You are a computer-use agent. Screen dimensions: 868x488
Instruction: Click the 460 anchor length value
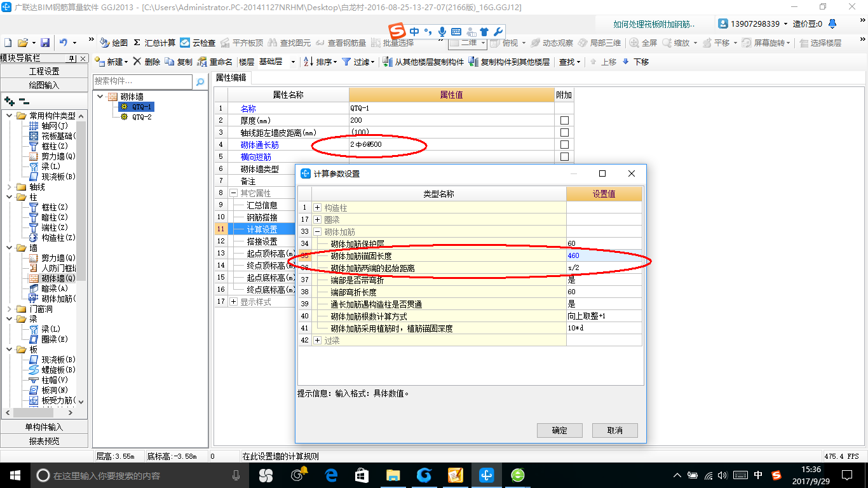click(x=604, y=256)
